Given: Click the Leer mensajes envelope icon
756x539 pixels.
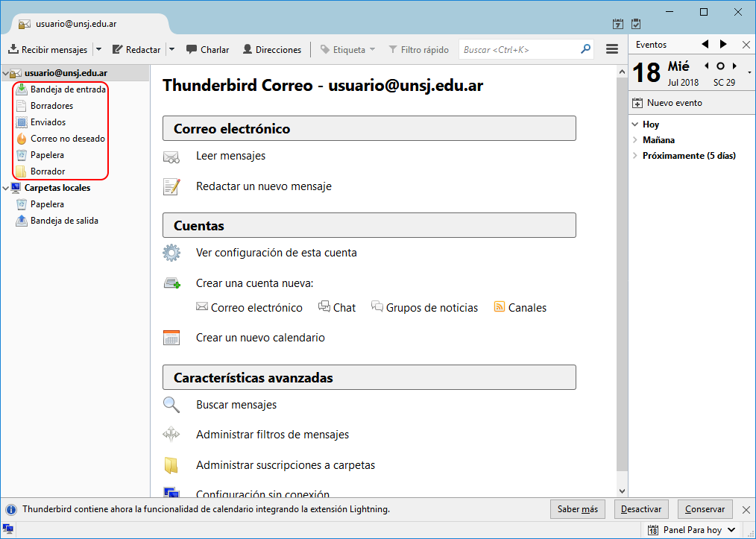Looking at the screenshot, I should pyautogui.click(x=171, y=157).
